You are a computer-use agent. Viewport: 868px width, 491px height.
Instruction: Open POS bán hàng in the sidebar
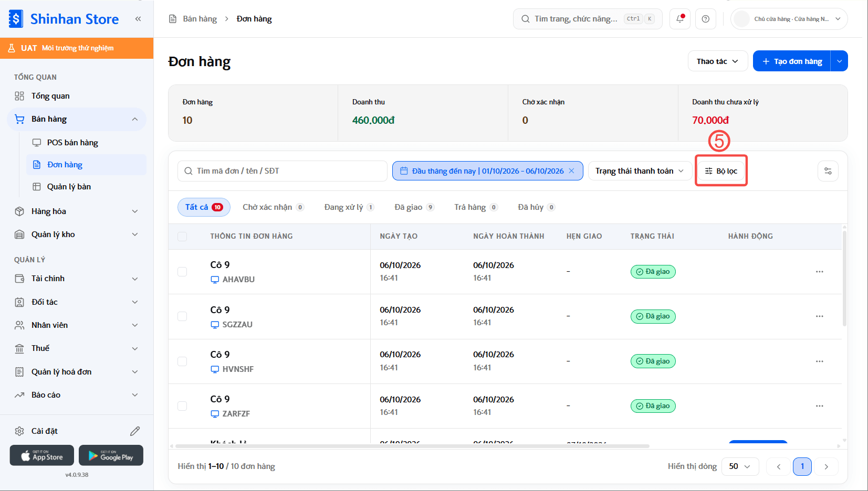pyautogui.click(x=86, y=143)
